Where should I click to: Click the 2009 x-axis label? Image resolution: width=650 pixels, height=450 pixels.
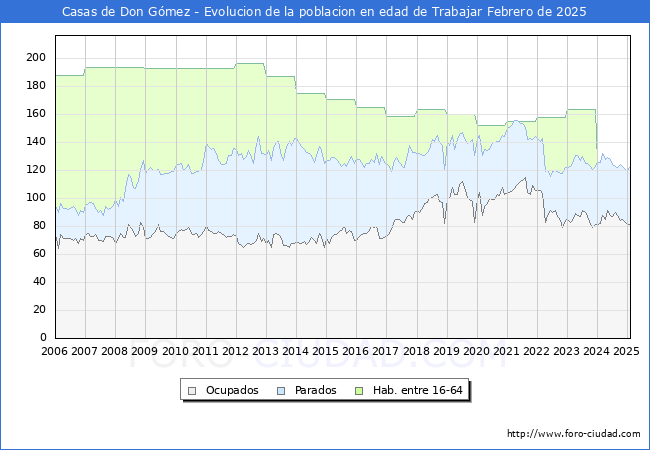145,351
